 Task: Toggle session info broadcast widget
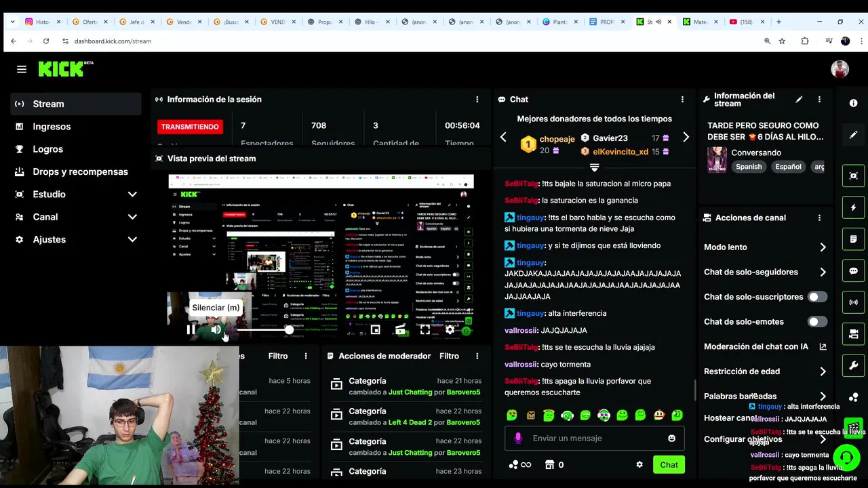[853, 302]
